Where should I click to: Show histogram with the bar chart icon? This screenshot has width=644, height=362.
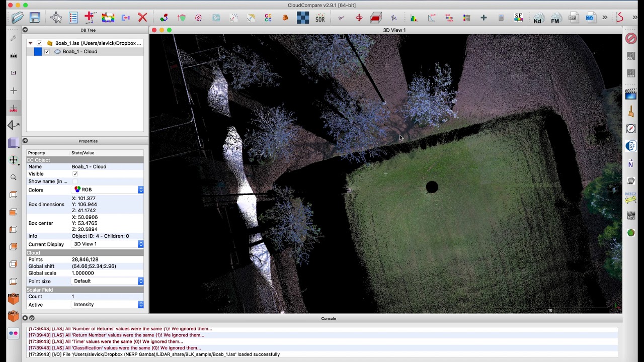coord(414,18)
